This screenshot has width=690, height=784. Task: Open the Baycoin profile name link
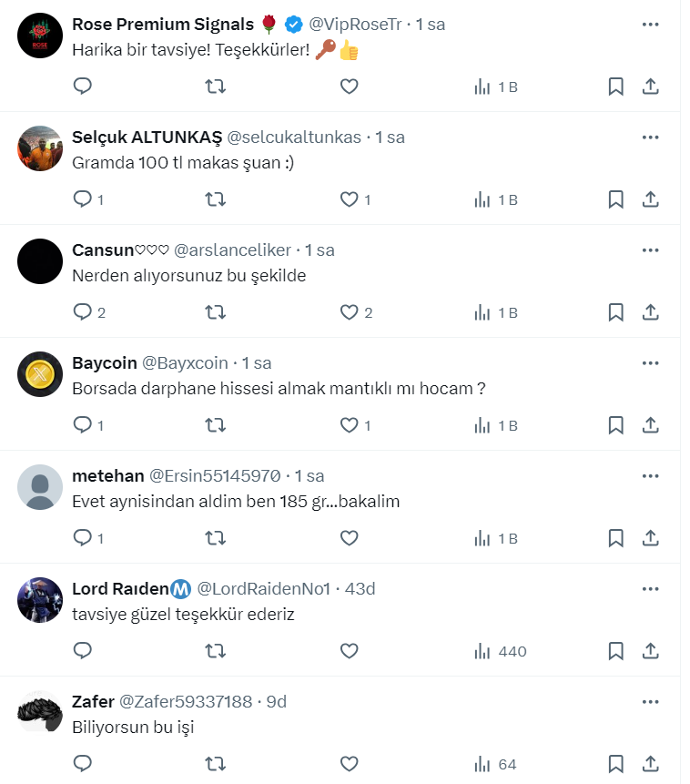[x=104, y=363]
